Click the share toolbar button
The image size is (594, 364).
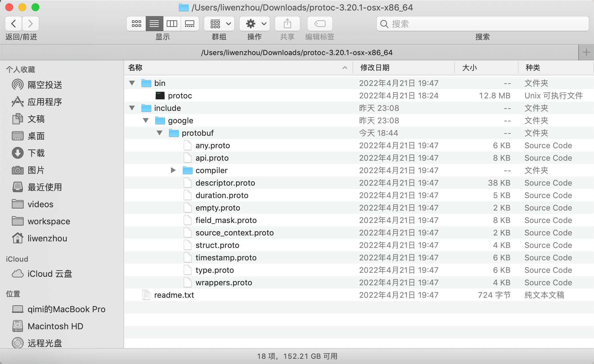287,24
